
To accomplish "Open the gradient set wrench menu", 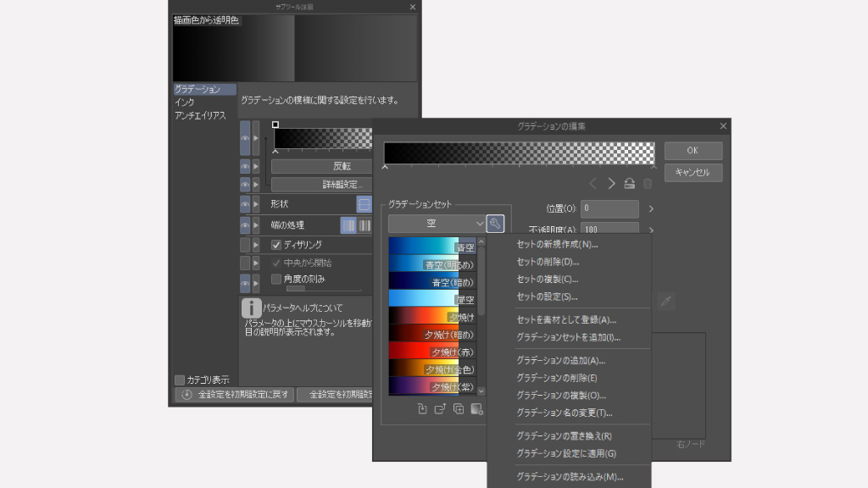I will 496,224.
